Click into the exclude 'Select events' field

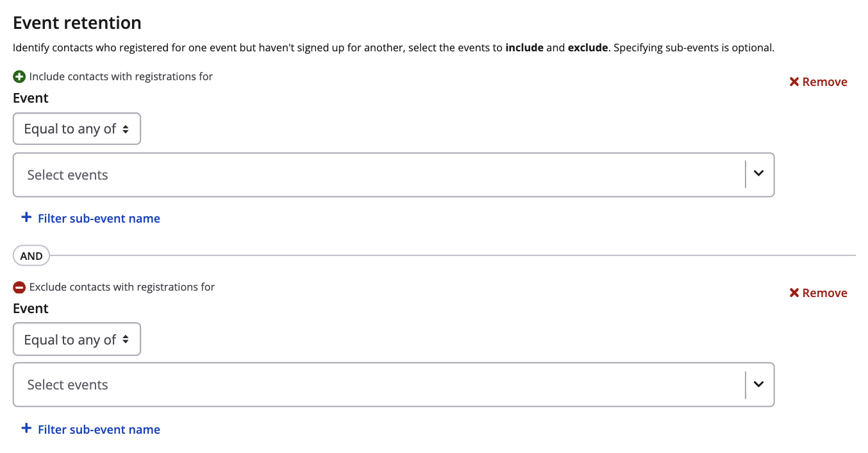pos(378,385)
